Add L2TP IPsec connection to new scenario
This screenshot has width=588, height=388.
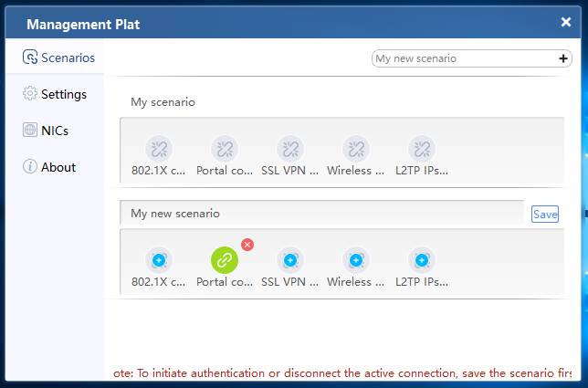click(422, 260)
